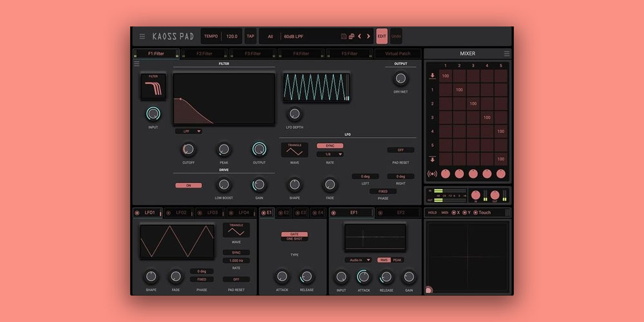This screenshot has width=644, height=322.
Task: Switch to the F2:Filter tab
Action: point(204,53)
